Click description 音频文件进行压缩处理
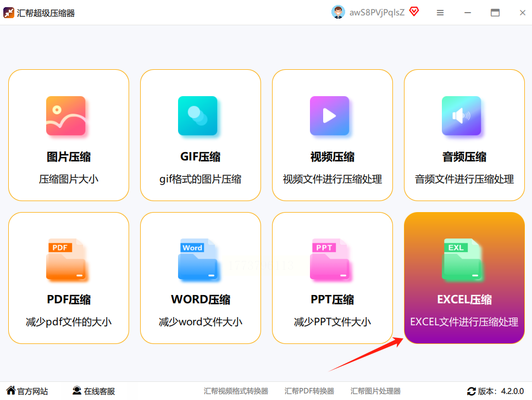Viewport: 532px width, 400px height. click(464, 179)
